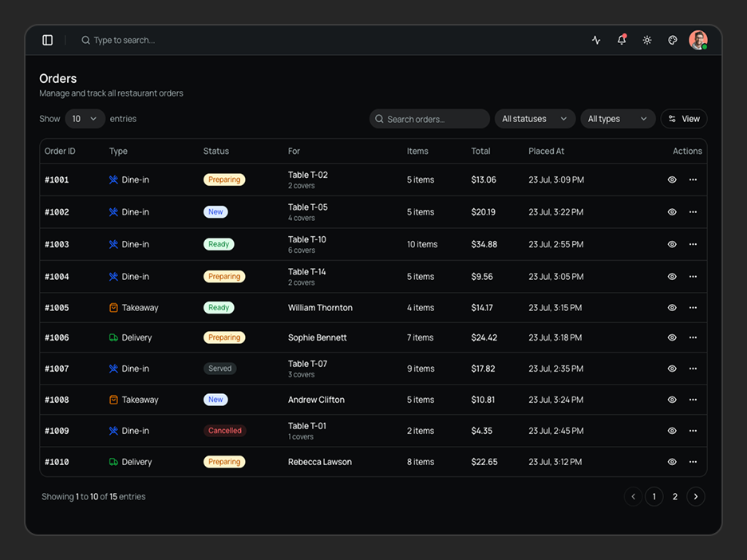This screenshot has height=560, width=747.
Task: Click magnifier icon in Search orders box
Action: coord(379,119)
